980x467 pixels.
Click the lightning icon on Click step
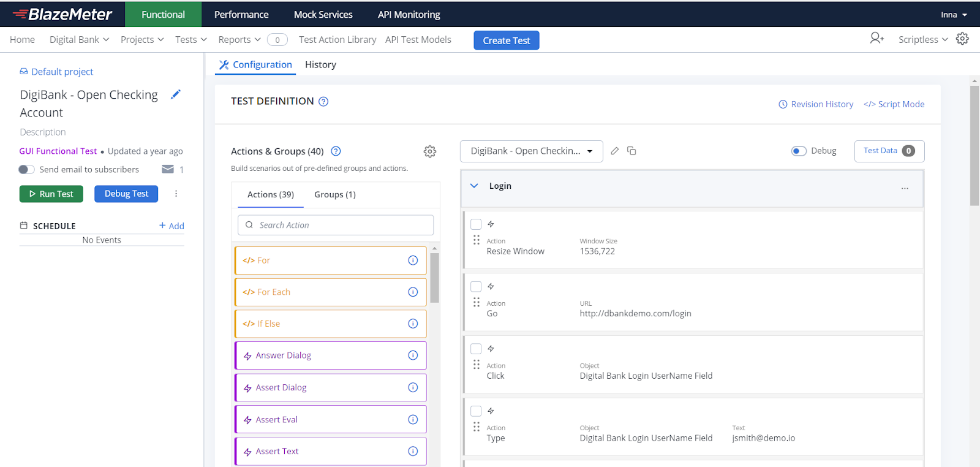tap(491, 349)
